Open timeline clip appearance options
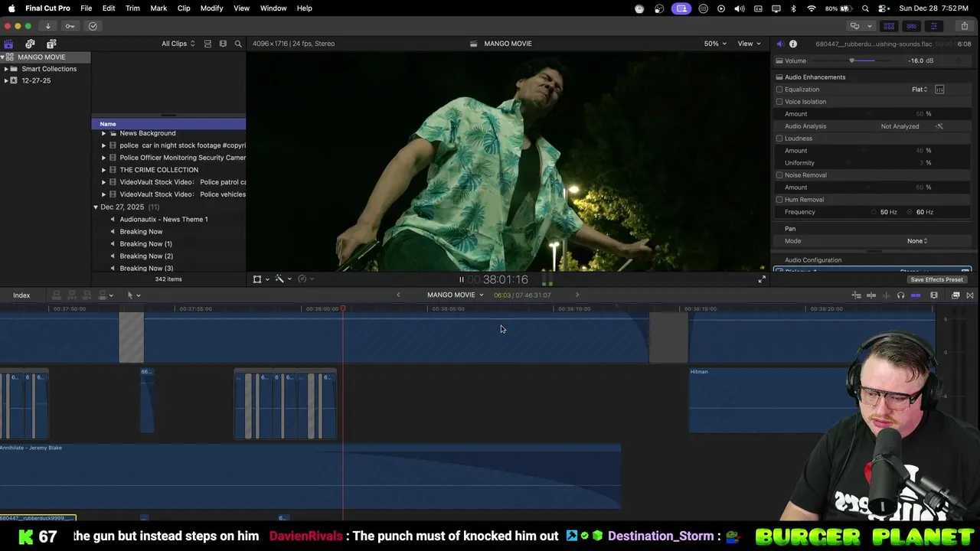 [x=934, y=295]
